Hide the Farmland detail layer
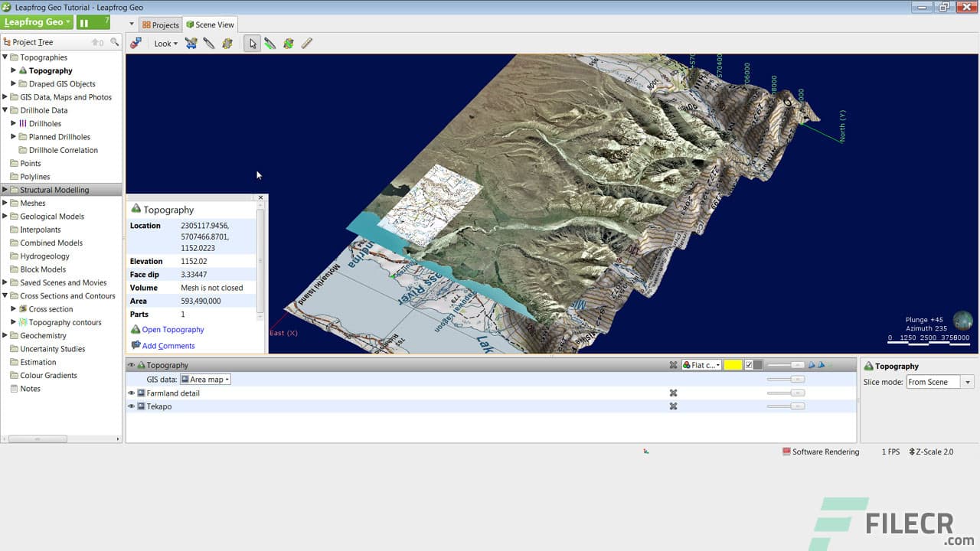Screen dimensions: 980x551 [131, 393]
